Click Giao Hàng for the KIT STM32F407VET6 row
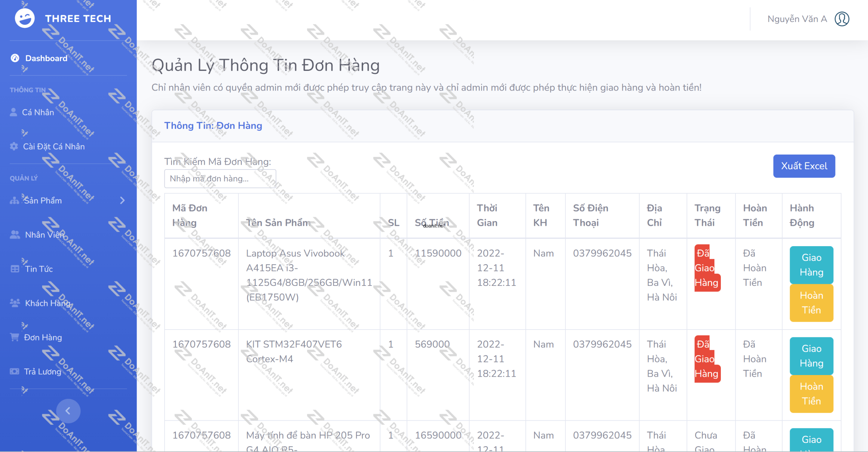The image size is (868, 452). [x=811, y=356]
